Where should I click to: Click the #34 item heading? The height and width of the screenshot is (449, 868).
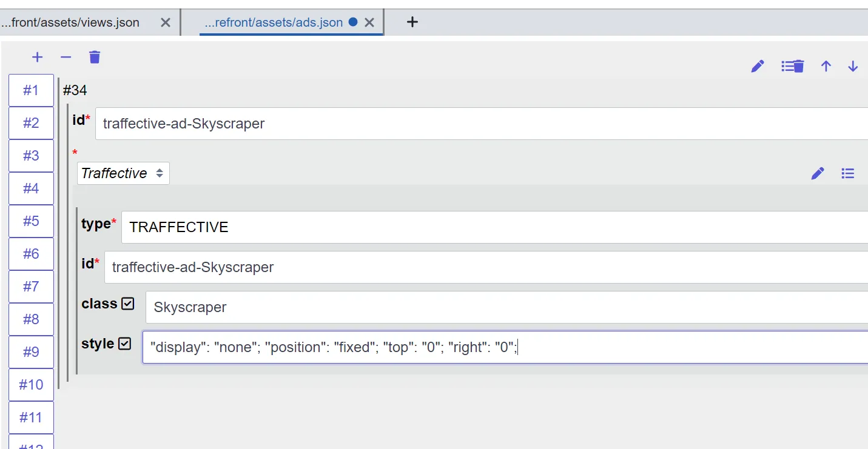point(75,91)
